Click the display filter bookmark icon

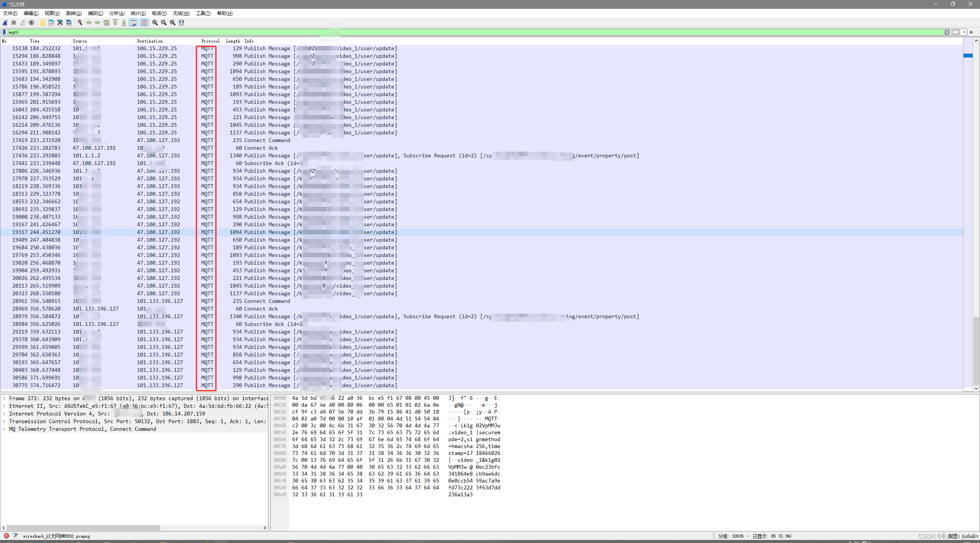click(x=4, y=32)
